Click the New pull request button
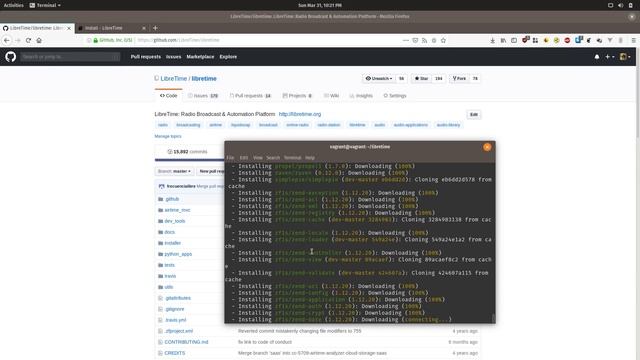Screen dimensions: 640x360 [212, 171]
